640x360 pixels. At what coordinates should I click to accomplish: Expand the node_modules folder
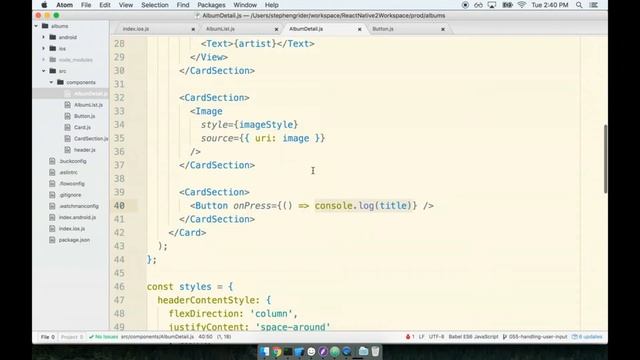click(44, 60)
